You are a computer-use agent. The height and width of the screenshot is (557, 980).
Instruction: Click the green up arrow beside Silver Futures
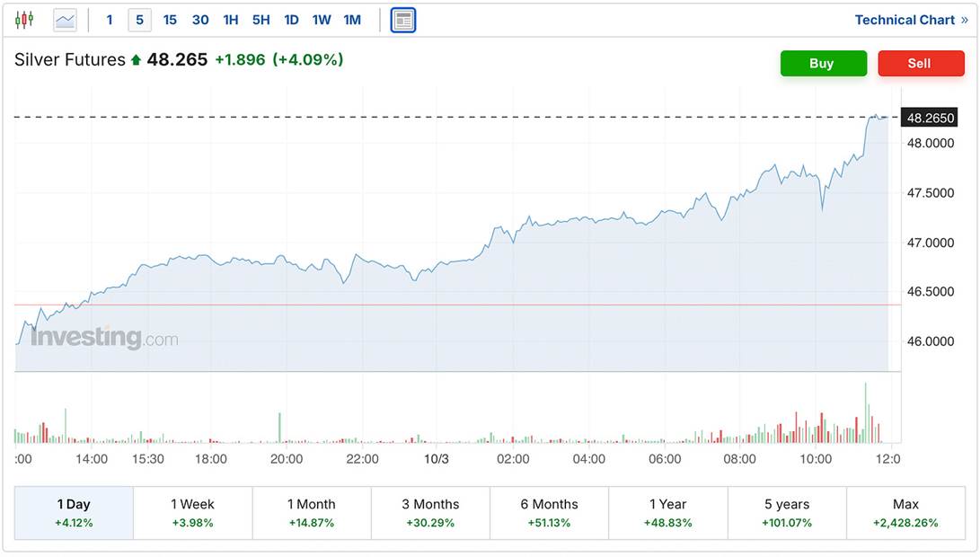[x=136, y=60]
